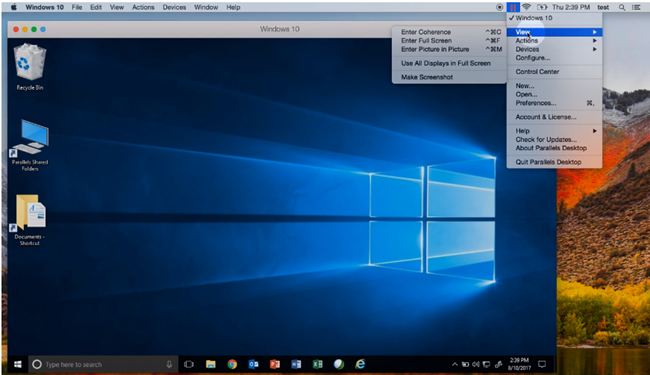The height and width of the screenshot is (375, 650).
Task: Select the checked Windows 10 menu entry
Action: tap(554, 18)
